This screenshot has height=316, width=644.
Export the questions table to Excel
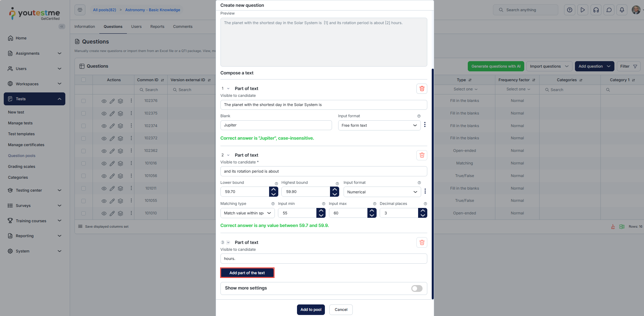622,227
